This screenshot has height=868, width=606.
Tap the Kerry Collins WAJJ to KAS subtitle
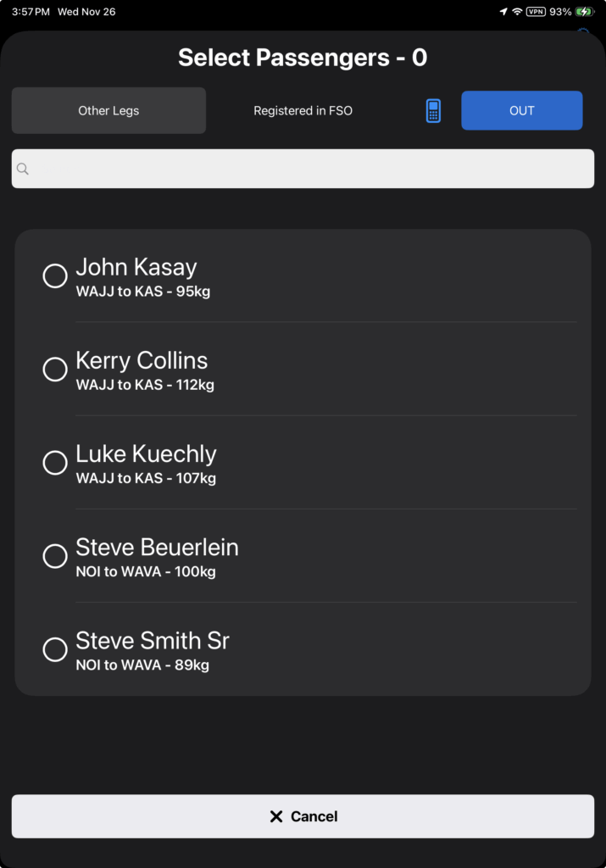pos(145,385)
